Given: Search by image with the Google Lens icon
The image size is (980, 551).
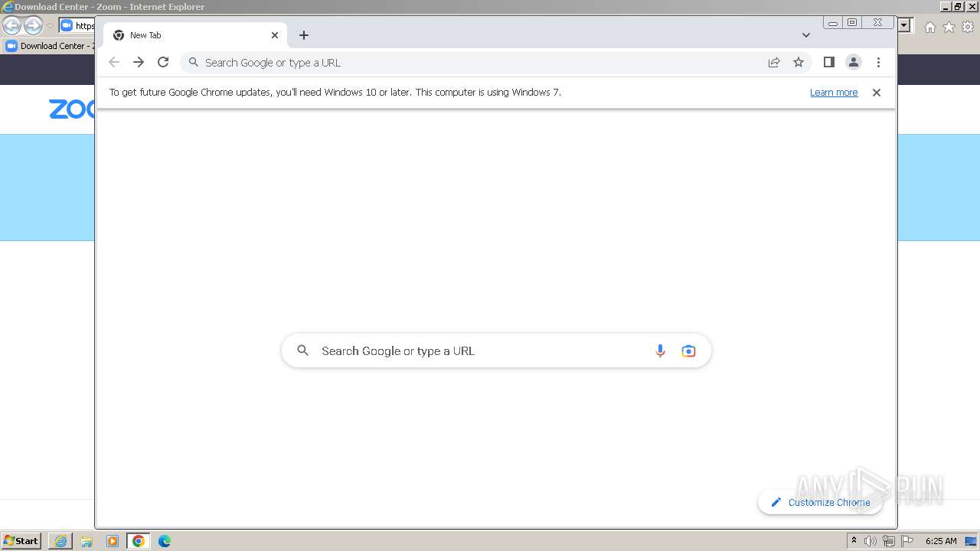Looking at the screenshot, I should 688,350.
